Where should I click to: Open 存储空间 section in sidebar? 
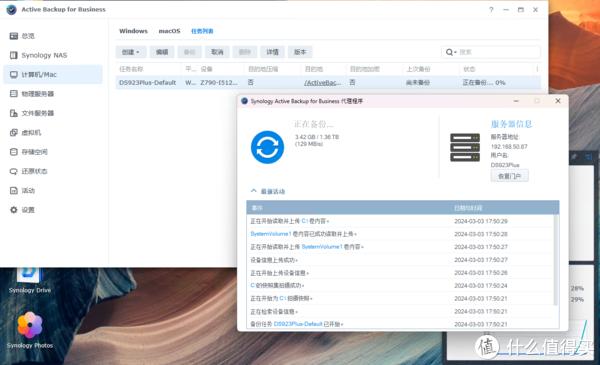tap(29, 152)
